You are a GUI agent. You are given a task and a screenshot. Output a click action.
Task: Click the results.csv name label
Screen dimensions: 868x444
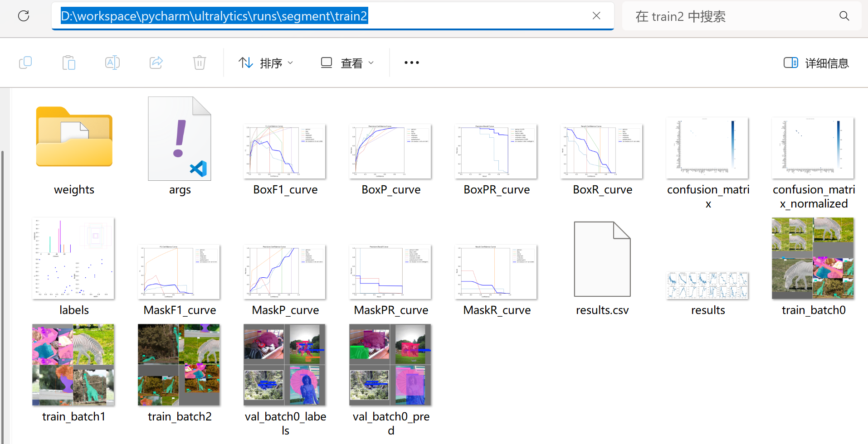click(602, 310)
